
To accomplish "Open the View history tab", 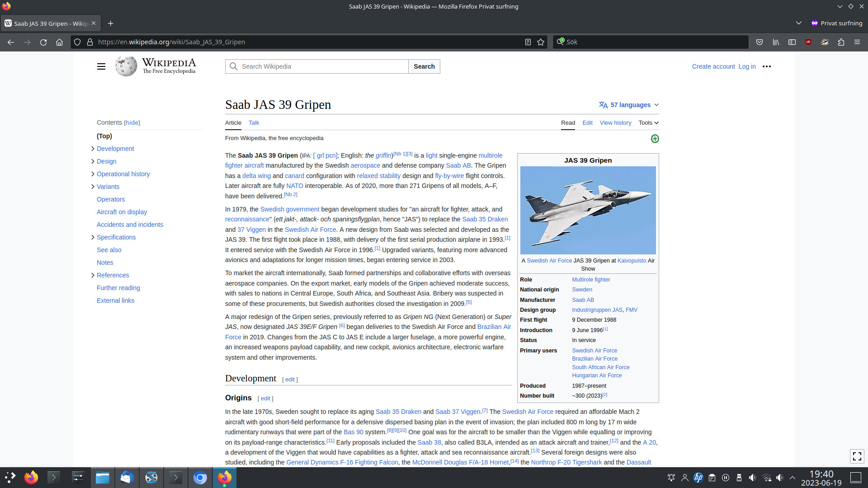I will click(x=615, y=123).
